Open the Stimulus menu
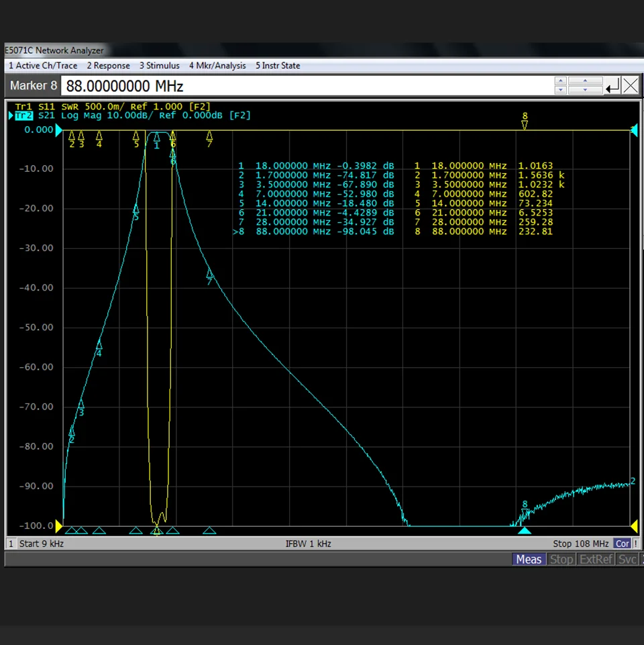644x645 pixels. 159,66
